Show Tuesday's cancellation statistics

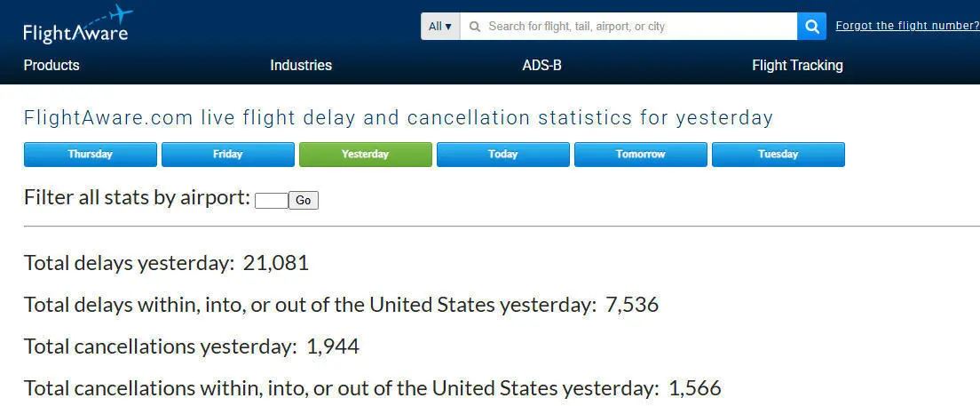click(x=778, y=155)
